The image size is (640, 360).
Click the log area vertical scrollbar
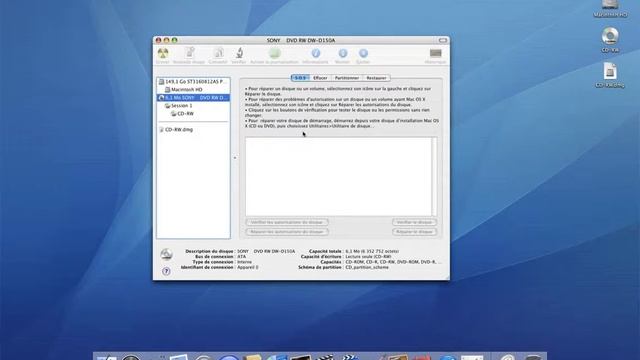click(434, 176)
